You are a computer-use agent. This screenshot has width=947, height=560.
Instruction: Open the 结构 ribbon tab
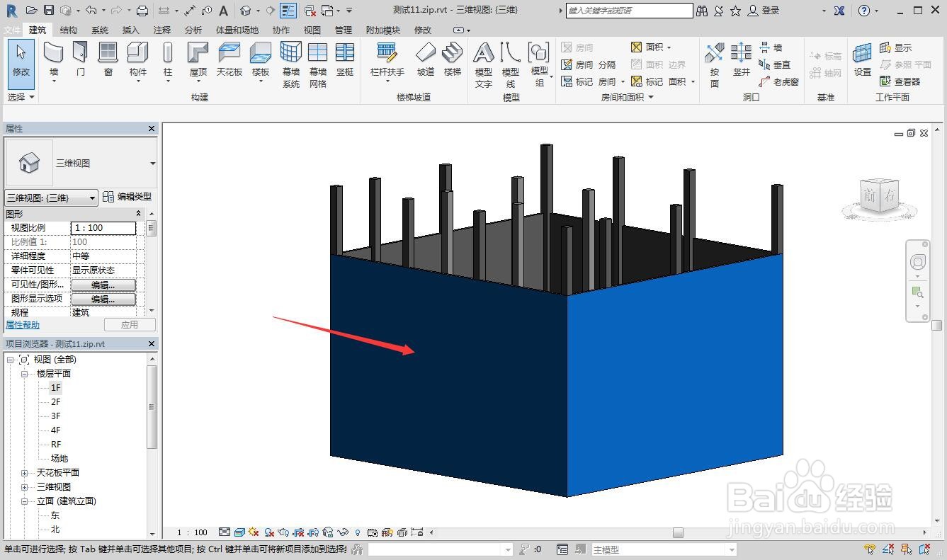69,30
